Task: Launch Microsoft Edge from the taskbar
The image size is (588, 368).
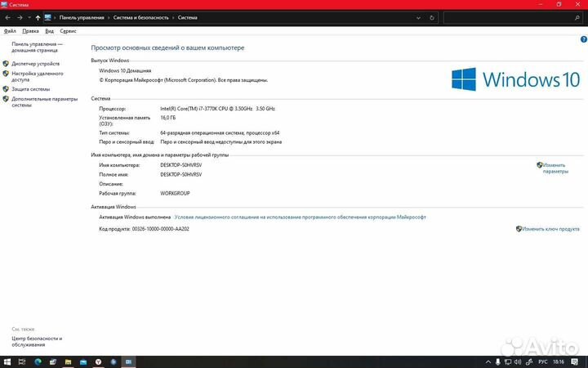Action: [36, 361]
